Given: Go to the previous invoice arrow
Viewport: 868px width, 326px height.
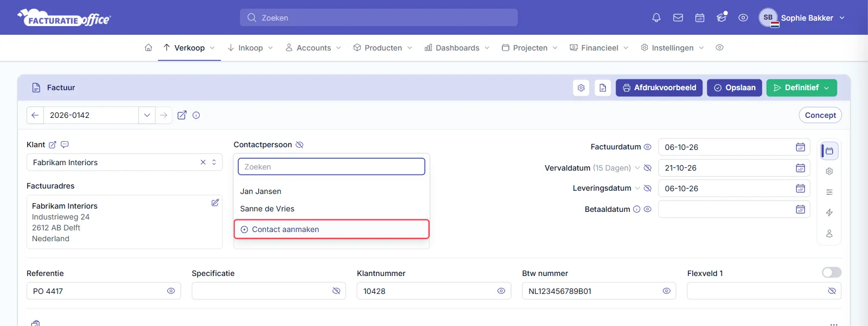Looking at the screenshot, I should tap(35, 115).
